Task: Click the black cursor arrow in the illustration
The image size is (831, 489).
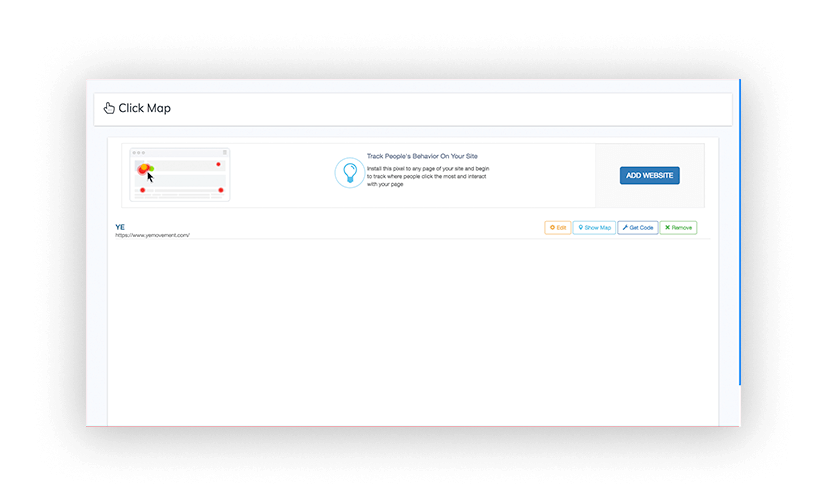Action: pos(151,176)
